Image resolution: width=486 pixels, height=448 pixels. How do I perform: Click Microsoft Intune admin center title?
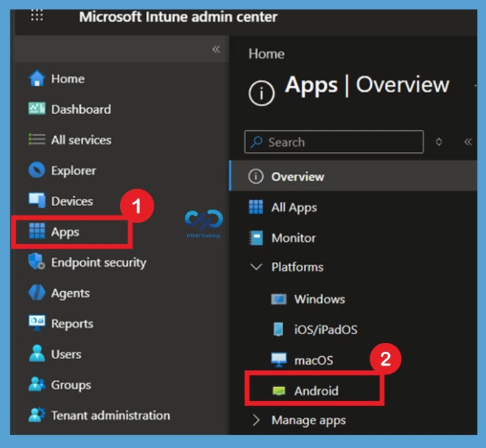(x=178, y=17)
